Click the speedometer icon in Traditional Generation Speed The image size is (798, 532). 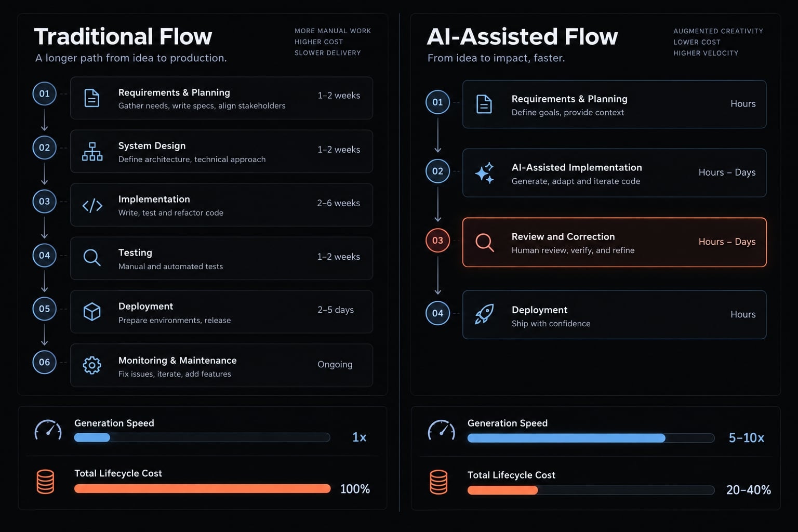click(x=48, y=430)
